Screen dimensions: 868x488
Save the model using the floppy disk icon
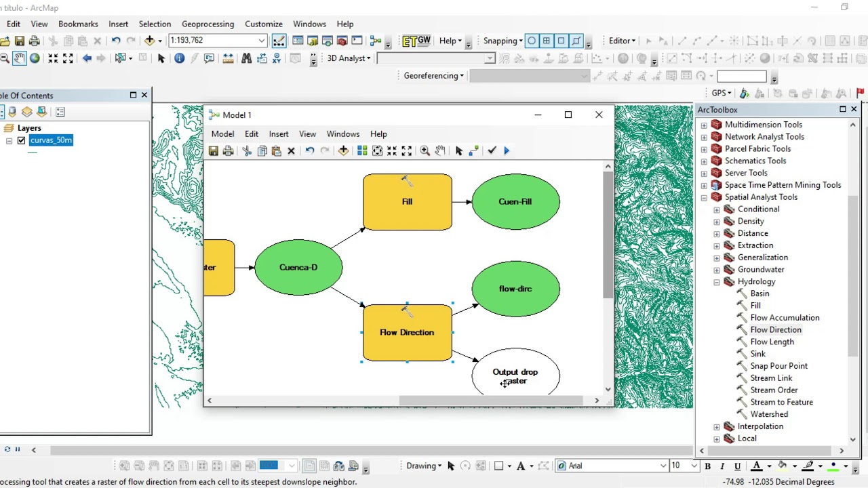[213, 150]
